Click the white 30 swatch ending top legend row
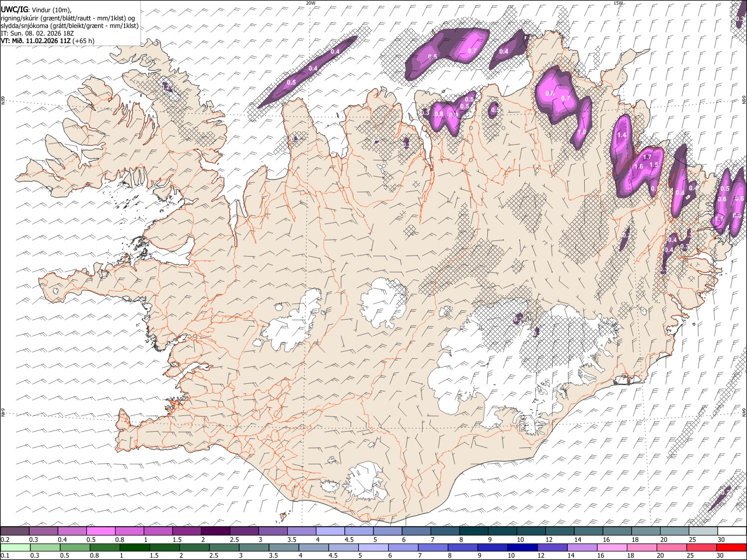The height and width of the screenshot is (560, 747). (732, 531)
